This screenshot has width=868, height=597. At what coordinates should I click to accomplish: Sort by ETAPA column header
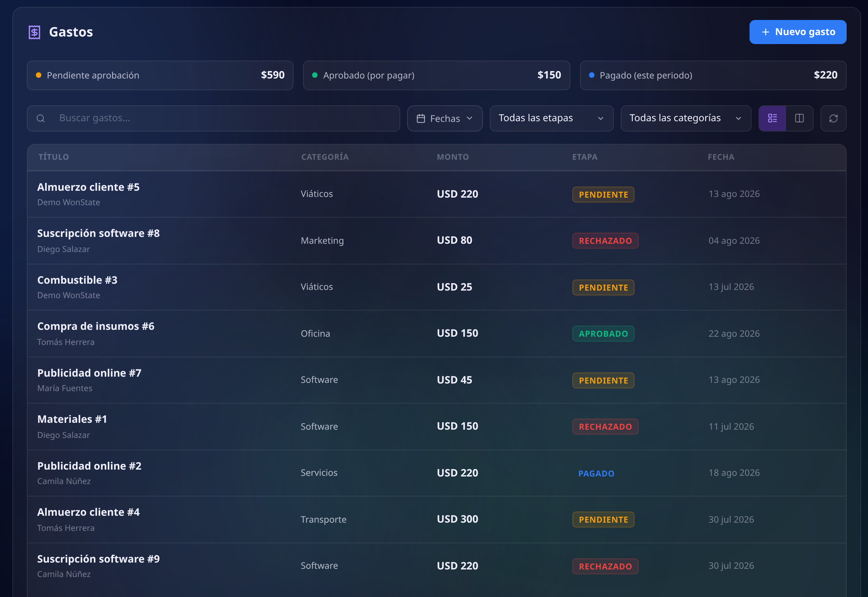click(585, 157)
